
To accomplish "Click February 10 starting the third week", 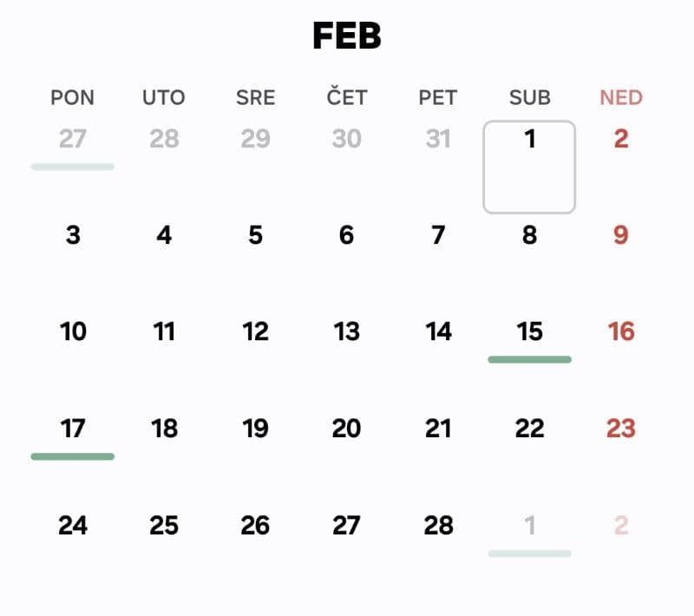I will click(x=73, y=331).
